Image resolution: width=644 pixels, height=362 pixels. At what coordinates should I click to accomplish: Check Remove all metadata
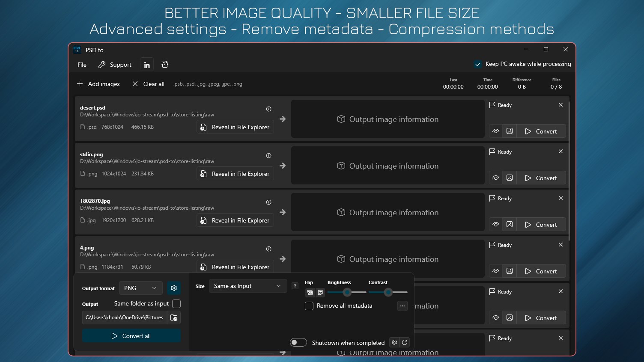(x=309, y=306)
